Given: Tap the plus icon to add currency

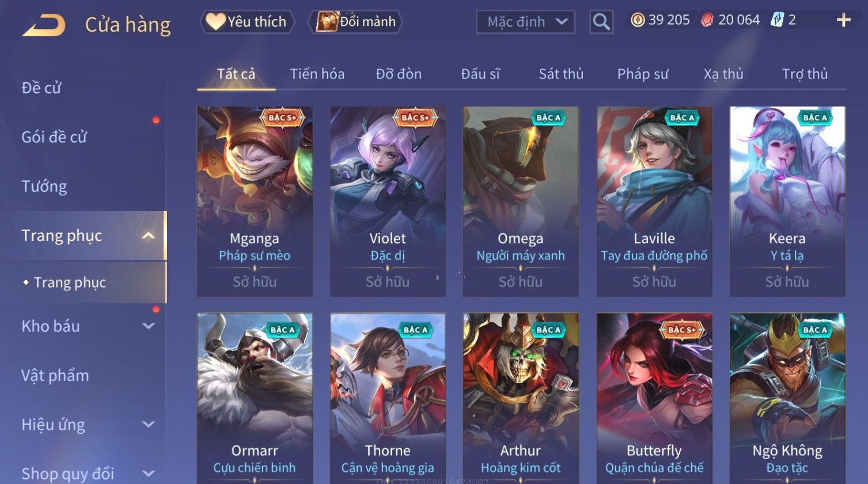Looking at the screenshot, I should [843, 20].
